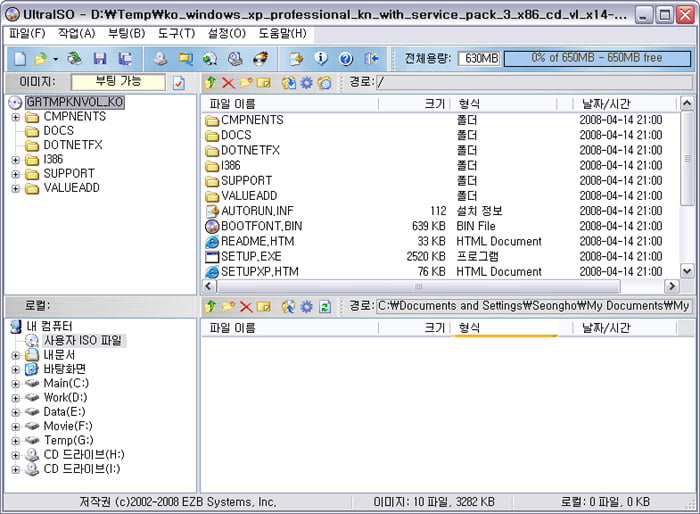Viewport: 700px width, 514px height.
Task: Click the 0% of 650MB capacity bar
Action: 597,59
